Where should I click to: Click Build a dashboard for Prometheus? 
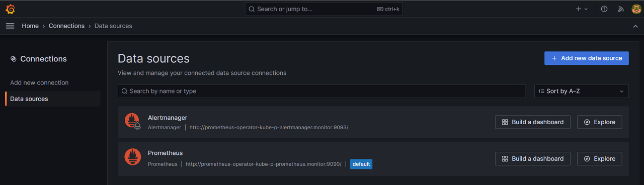533,159
